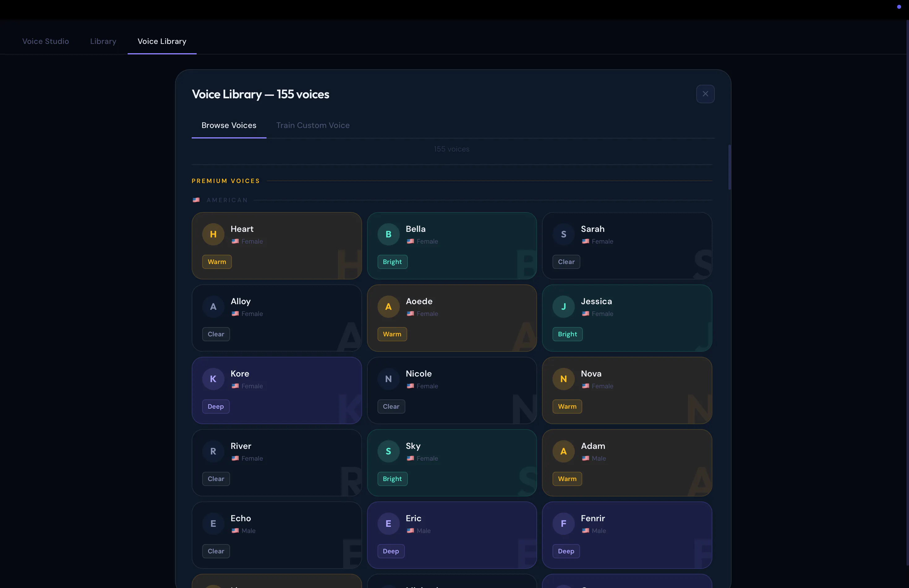
Task: Click the Deep tag on Kore
Action: pyautogui.click(x=216, y=407)
